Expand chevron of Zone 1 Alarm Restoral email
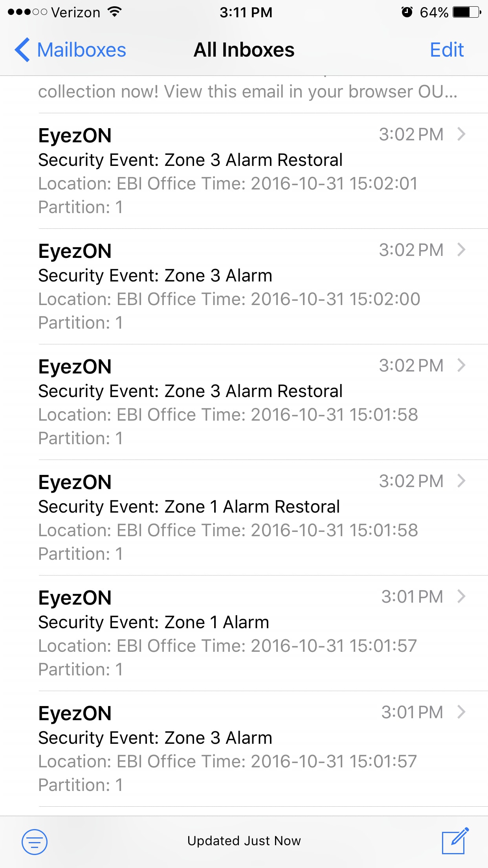 tap(461, 481)
